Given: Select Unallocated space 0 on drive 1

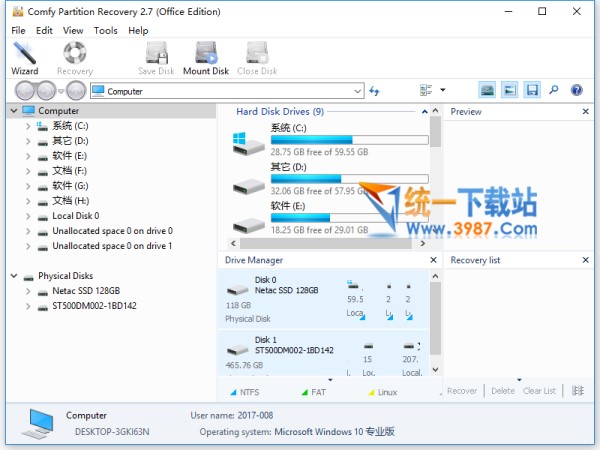Looking at the screenshot, I should tap(112, 246).
